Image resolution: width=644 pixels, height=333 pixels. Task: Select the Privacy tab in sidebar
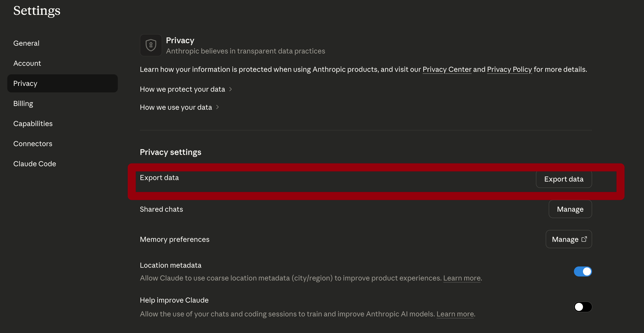25,83
